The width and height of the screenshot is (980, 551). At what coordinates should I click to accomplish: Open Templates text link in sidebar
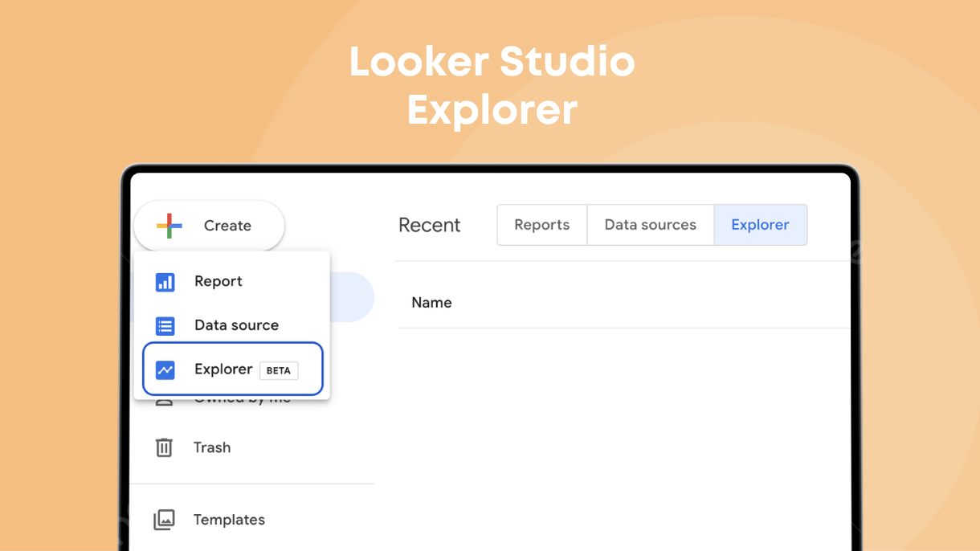coord(229,520)
